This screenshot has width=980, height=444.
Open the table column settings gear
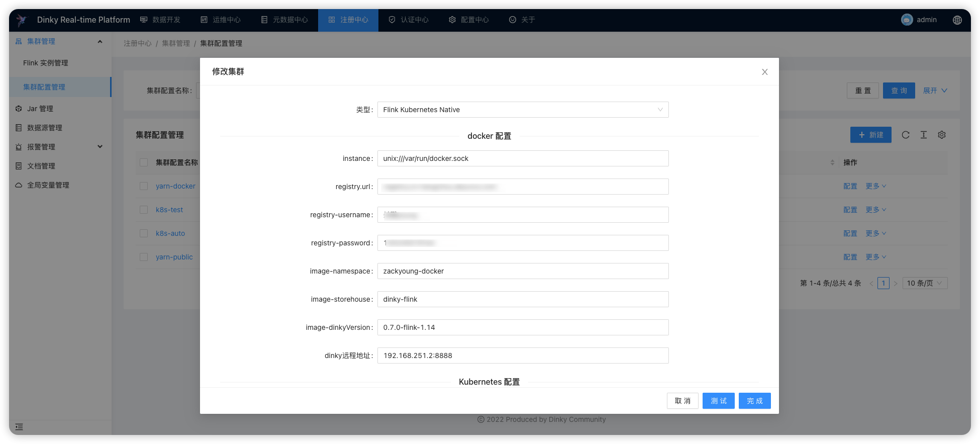[x=942, y=135]
